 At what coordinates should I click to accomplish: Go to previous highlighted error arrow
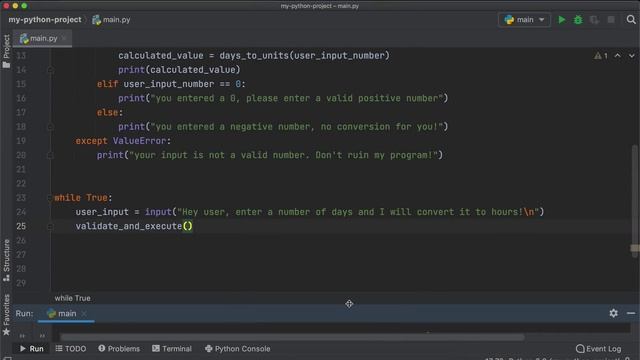pos(618,56)
